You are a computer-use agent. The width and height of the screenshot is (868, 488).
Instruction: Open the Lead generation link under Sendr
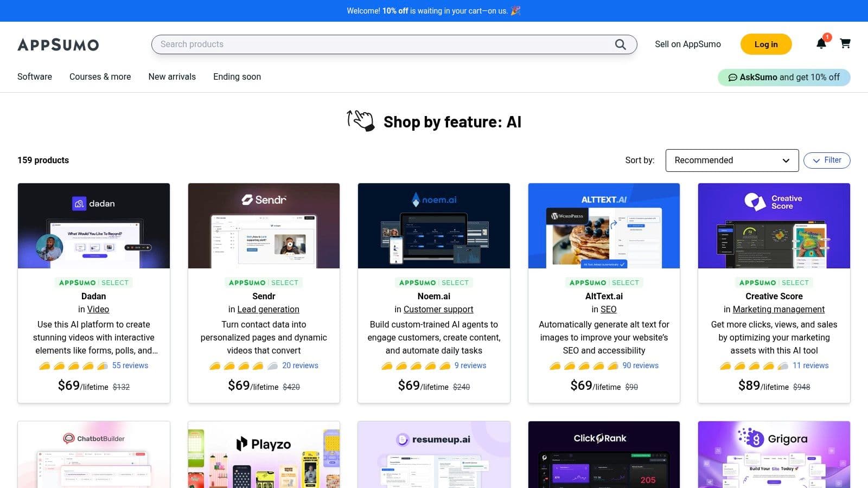tap(268, 309)
